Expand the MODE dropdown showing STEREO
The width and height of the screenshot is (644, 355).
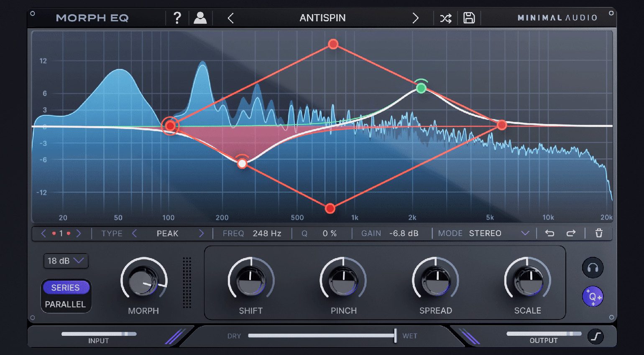525,233
